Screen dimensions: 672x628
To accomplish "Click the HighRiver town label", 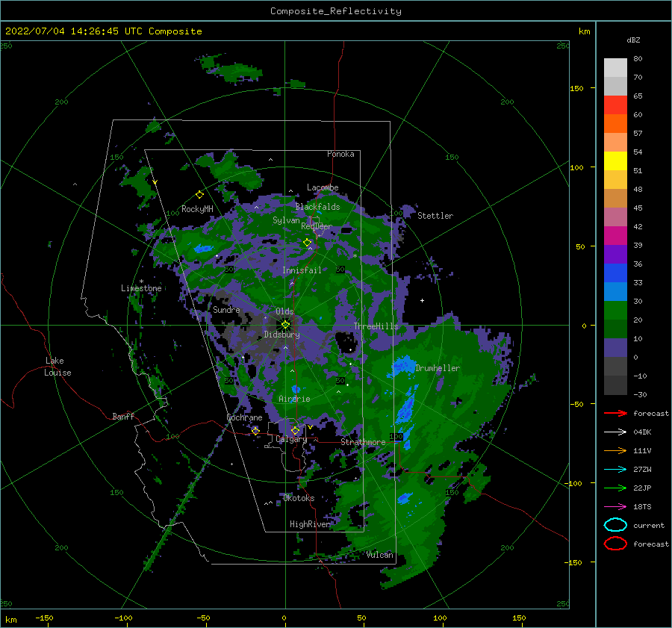I will pos(310,524).
